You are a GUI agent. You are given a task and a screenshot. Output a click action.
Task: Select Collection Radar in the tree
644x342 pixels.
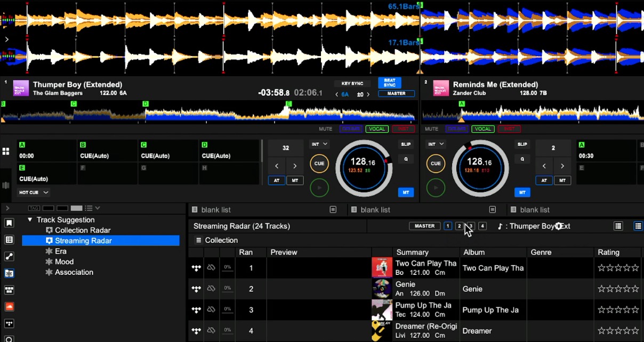82,230
